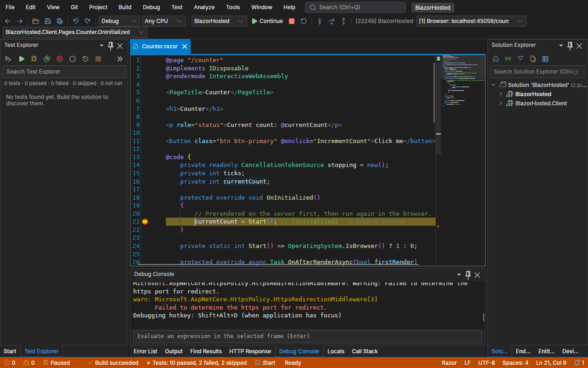Restart the debug session icon
588x368 pixels.
pyautogui.click(x=304, y=21)
